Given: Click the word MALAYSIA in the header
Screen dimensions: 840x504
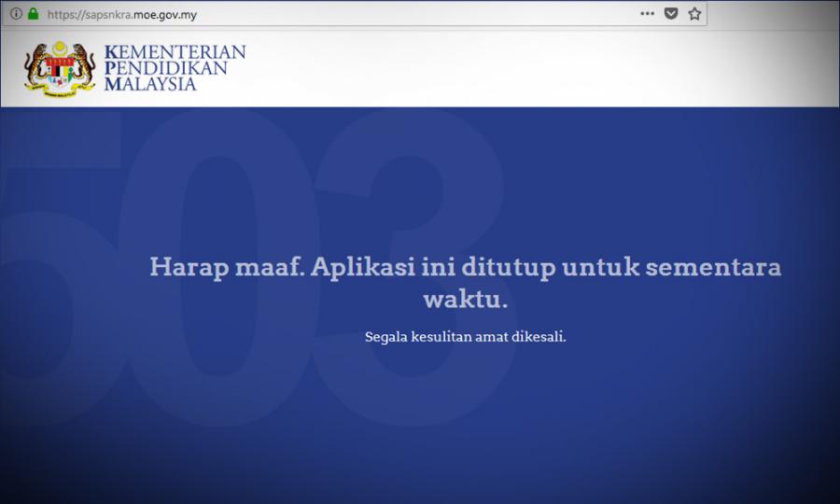Looking at the screenshot, I should [x=151, y=84].
